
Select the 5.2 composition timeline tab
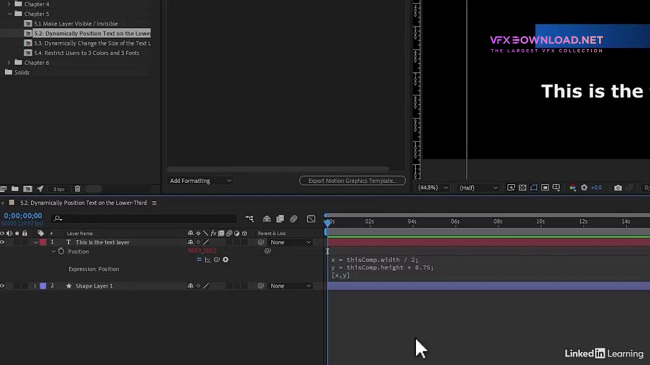pyautogui.click(x=83, y=203)
